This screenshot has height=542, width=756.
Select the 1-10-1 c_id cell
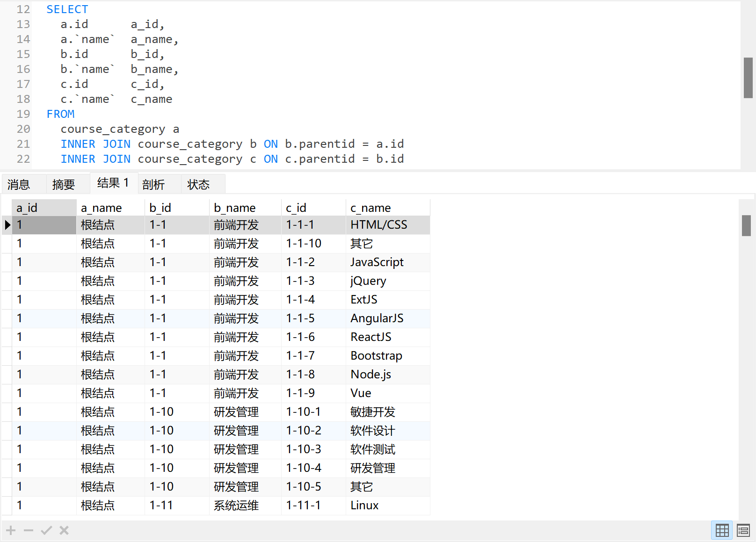pyautogui.click(x=313, y=412)
